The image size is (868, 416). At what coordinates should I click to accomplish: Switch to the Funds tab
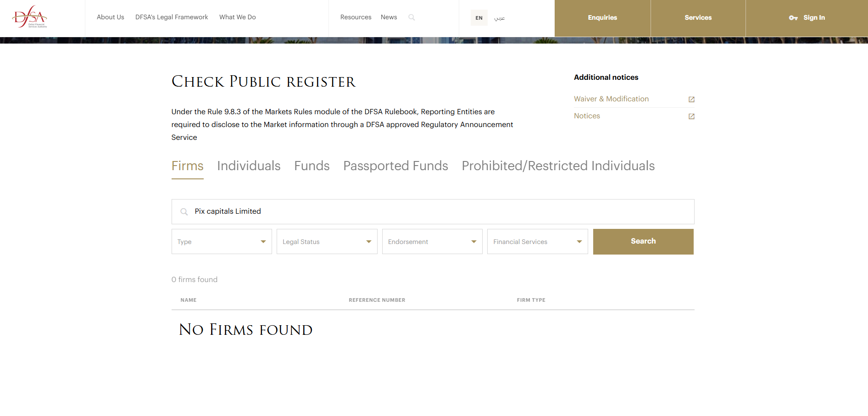pos(312,166)
